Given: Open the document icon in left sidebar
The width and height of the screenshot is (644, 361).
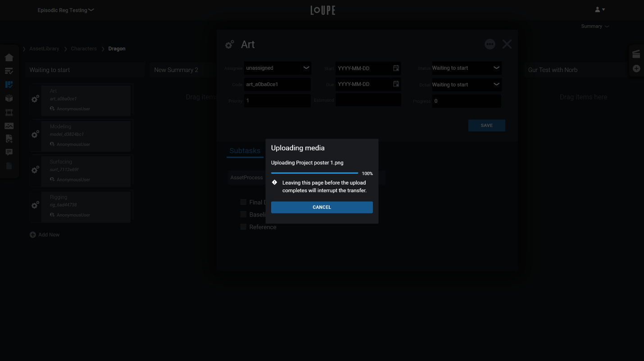Looking at the screenshot, I should (9, 166).
